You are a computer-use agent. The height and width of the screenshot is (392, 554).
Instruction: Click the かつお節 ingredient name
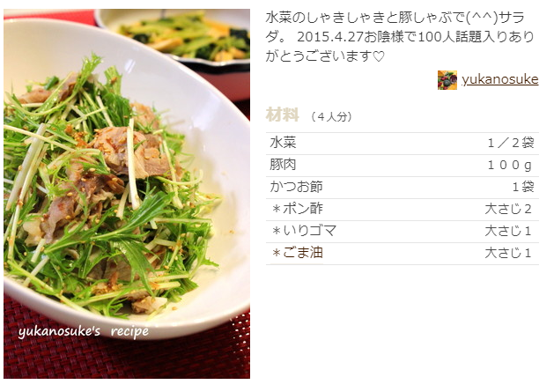click(x=296, y=187)
